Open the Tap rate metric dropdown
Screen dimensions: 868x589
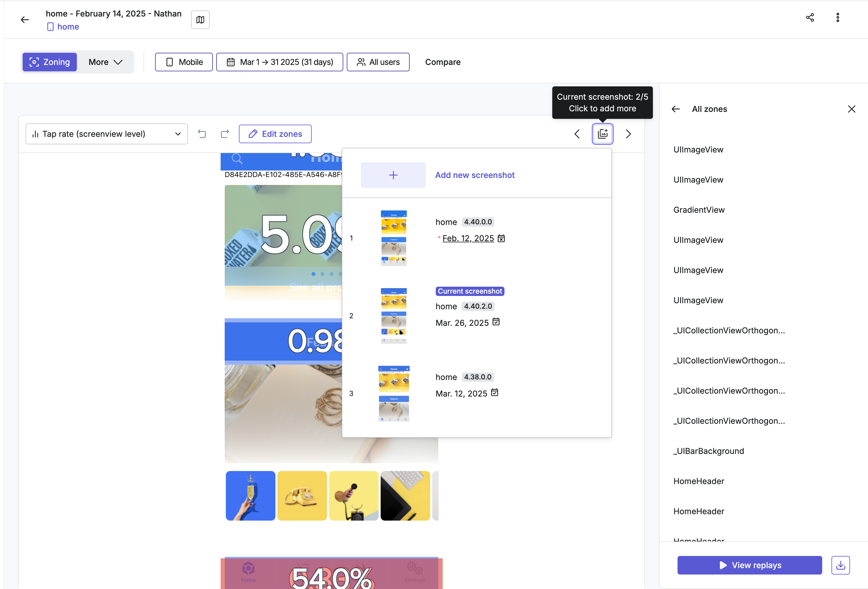(x=106, y=134)
